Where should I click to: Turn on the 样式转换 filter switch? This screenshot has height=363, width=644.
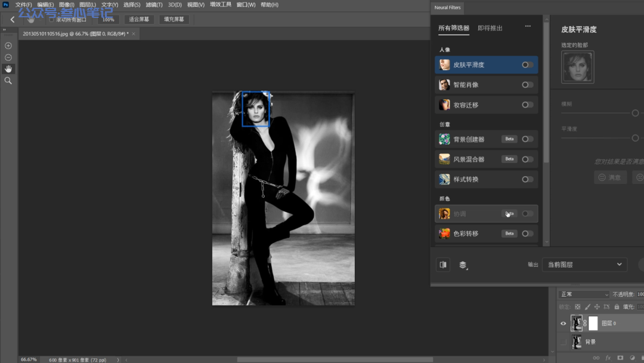click(x=527, y=179)
